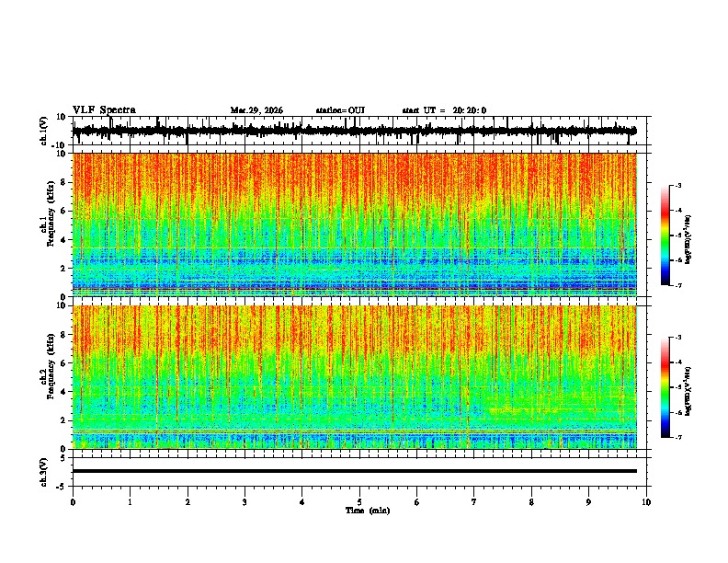
Task: Click the ch.3 flat black trace line
Action: pos(355,471)
